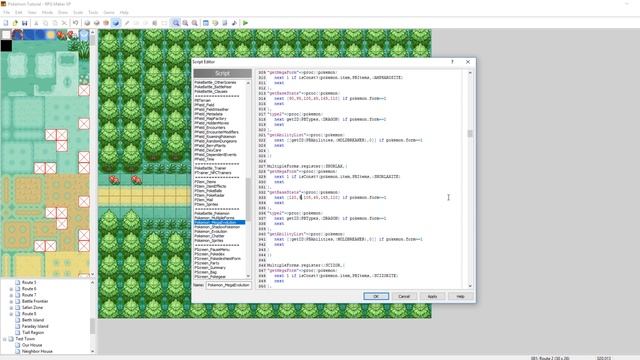Pick the black tile in tileset palette
Viewport: 640px width, 360px height.
(x=6, y=45)
